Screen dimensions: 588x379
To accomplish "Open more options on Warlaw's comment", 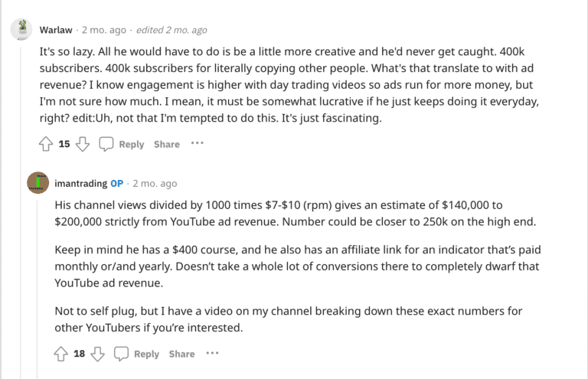I will 198,143.
